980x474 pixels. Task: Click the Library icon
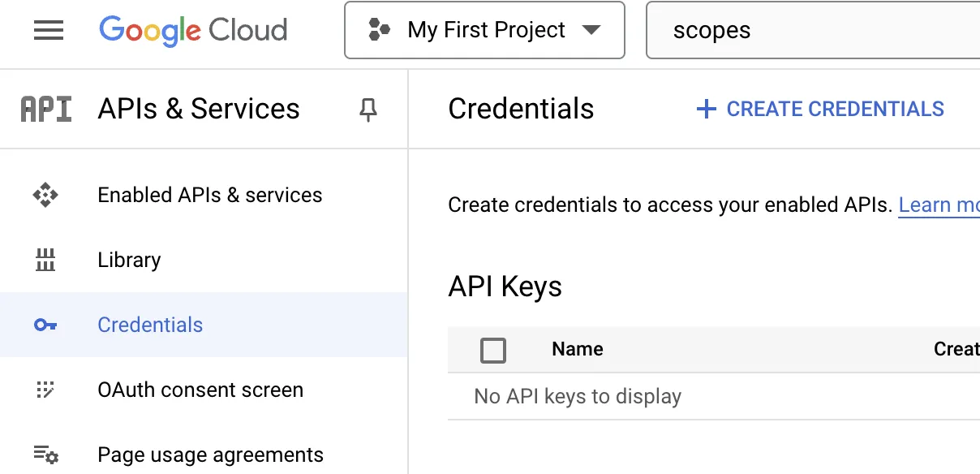click(x=45, y=260)
